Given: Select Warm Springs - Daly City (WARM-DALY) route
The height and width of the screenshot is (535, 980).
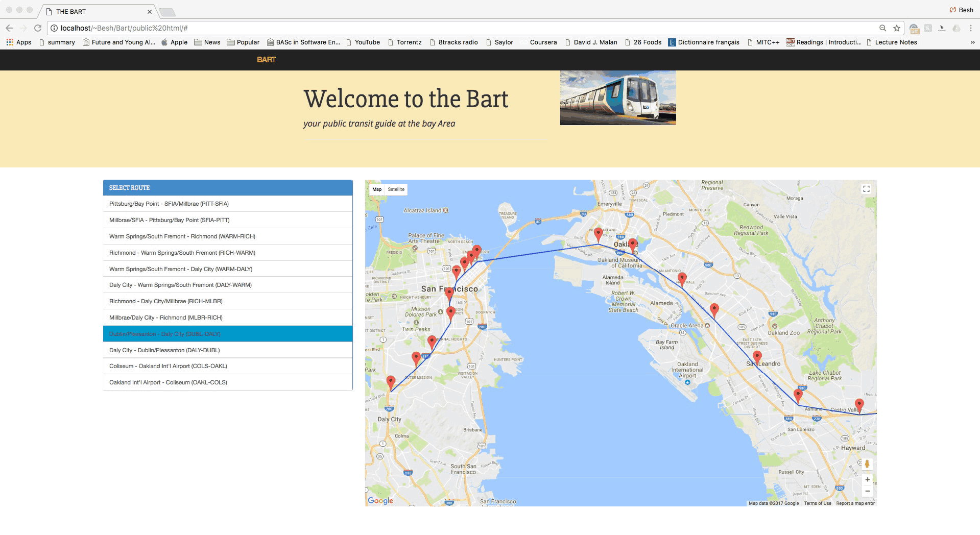Looking at the screenshot, I should click(228, 269).
